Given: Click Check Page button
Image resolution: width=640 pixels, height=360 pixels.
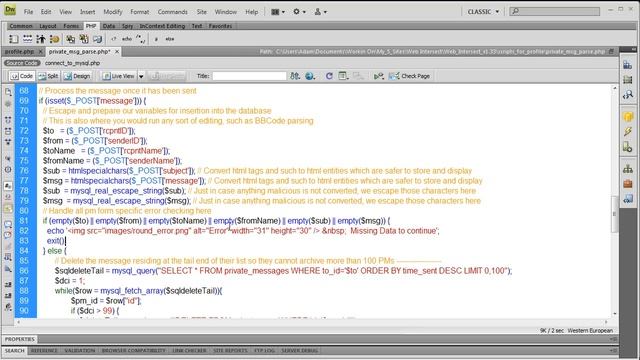Looking at the screenshot, I should point(410,76).
